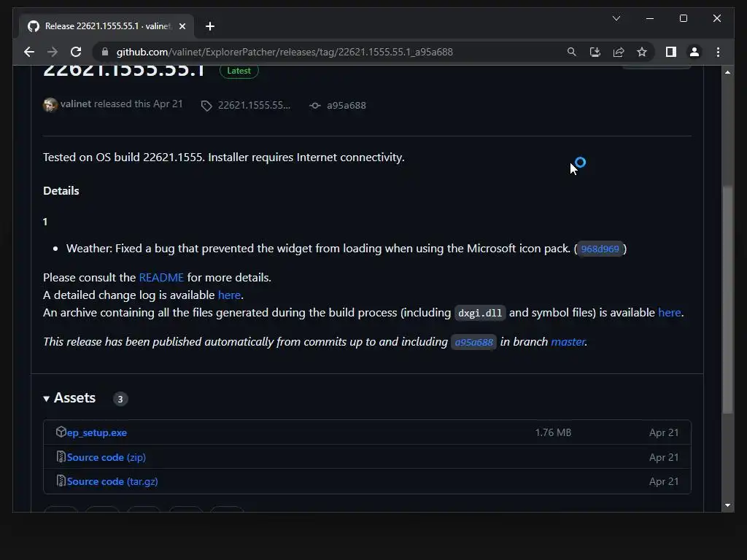Open the Chrome three-dot menu

point(718,52)
